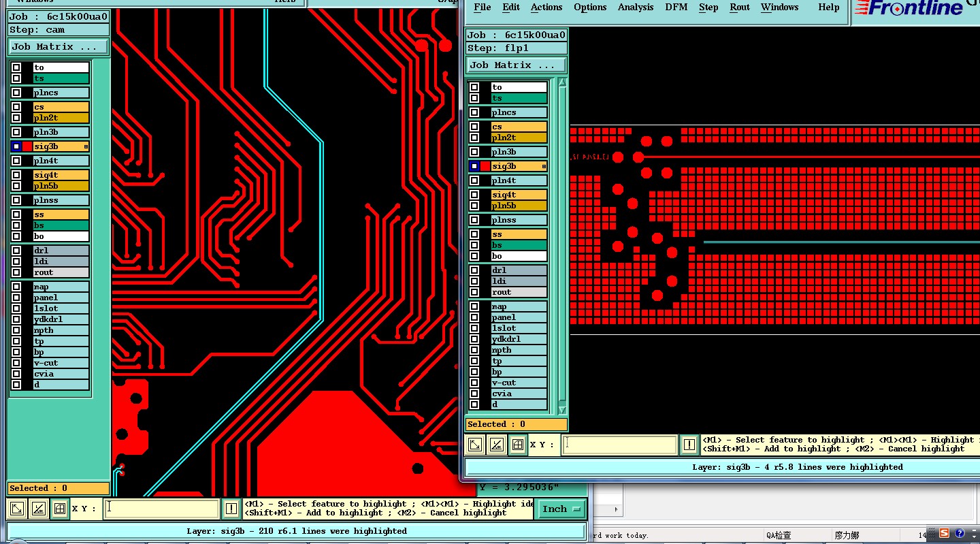Image resolution: width=980 pixels, height=544 pixels.
Task: Click the layer list scrollbar in flp1 window
Action: (x=562, y=246)
